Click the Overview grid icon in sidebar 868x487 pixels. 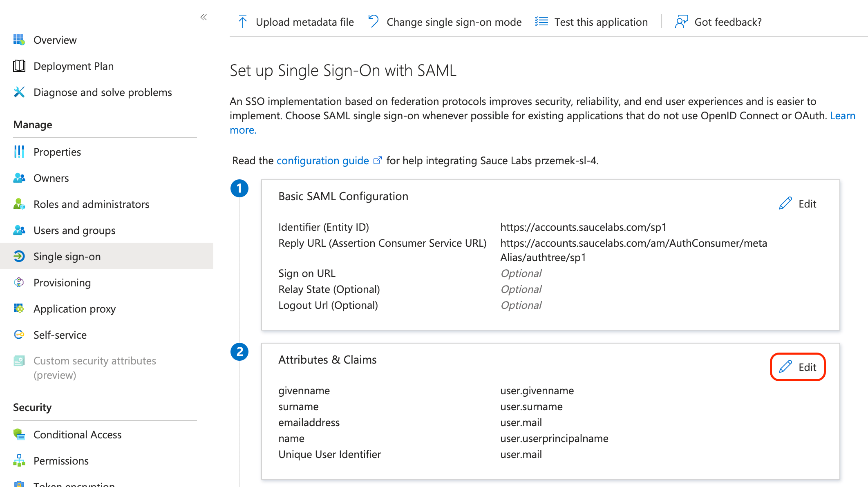19,40
